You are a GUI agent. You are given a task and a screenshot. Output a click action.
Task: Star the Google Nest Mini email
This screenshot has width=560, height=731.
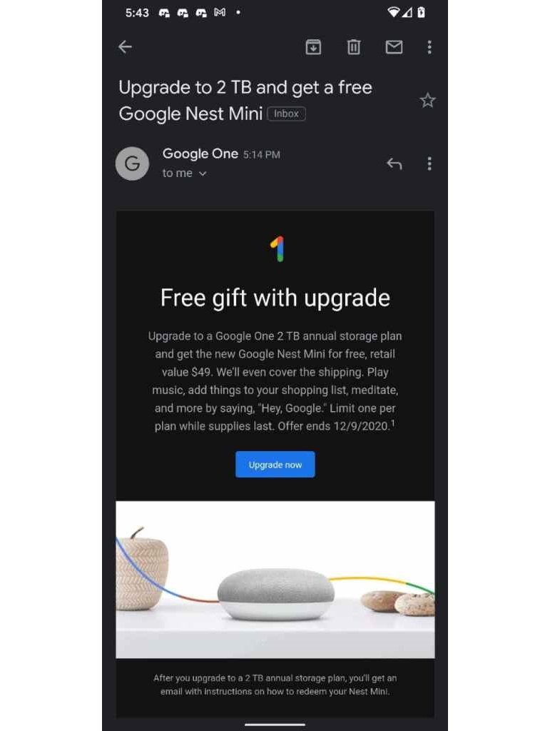[x=427, y=100]
